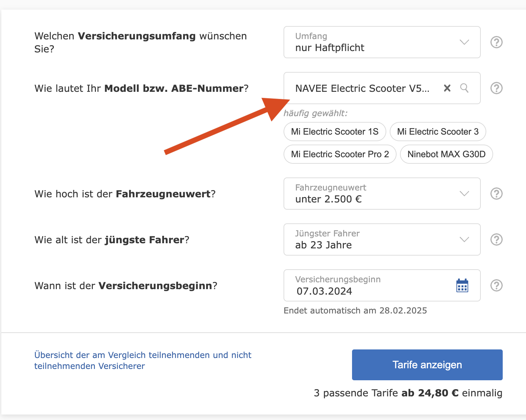Image resolution: width=526 pixels, height=420 pixels.
Task: Choose Ninebot MAX G30D chip
Action: coord(446,154)
